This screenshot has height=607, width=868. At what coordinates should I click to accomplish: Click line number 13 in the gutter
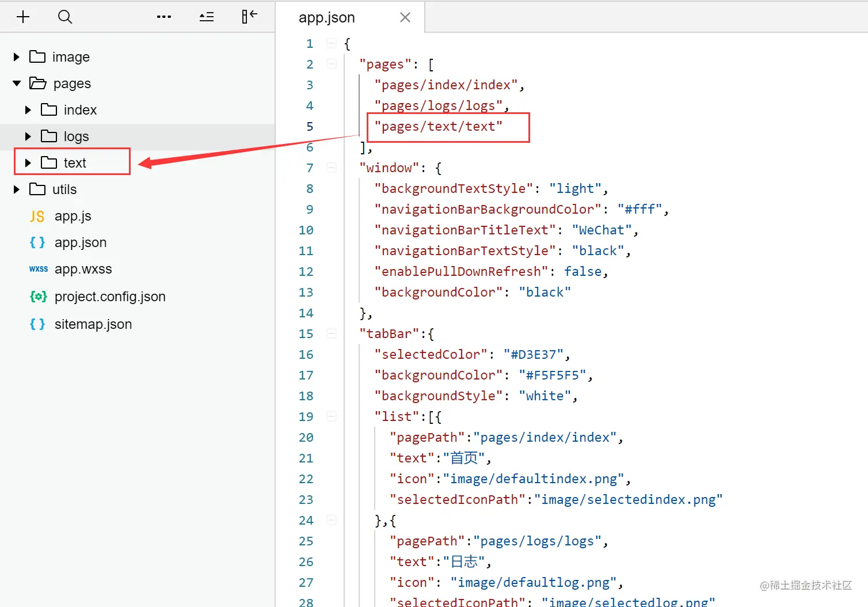(x=306, y=292)
